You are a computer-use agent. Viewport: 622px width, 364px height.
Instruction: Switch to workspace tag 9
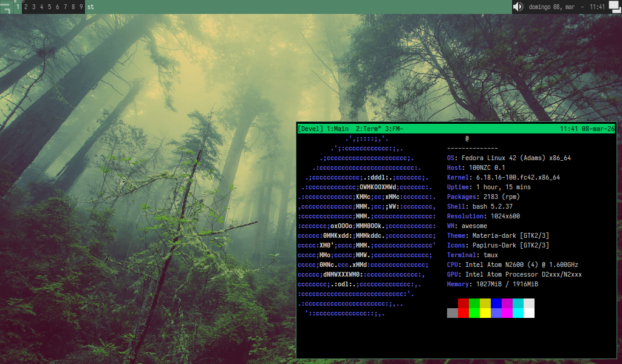coord(81,7)
